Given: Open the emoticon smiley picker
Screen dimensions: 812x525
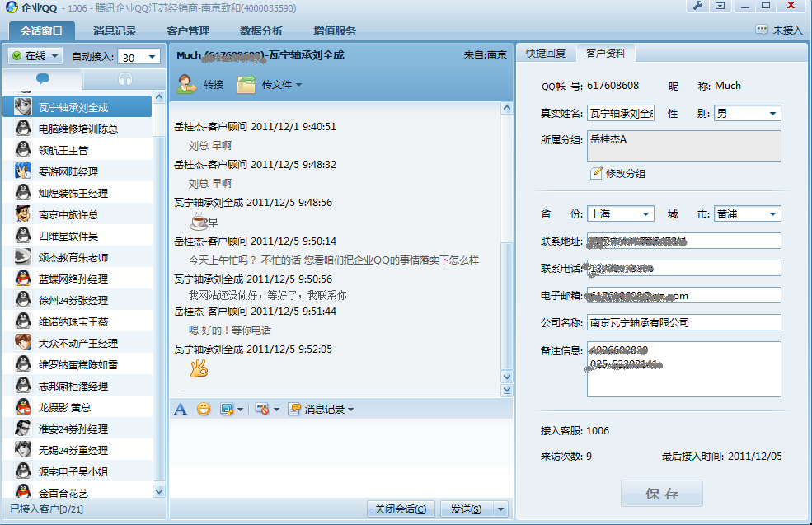Looking at the screenshot, I should point(204,409).
